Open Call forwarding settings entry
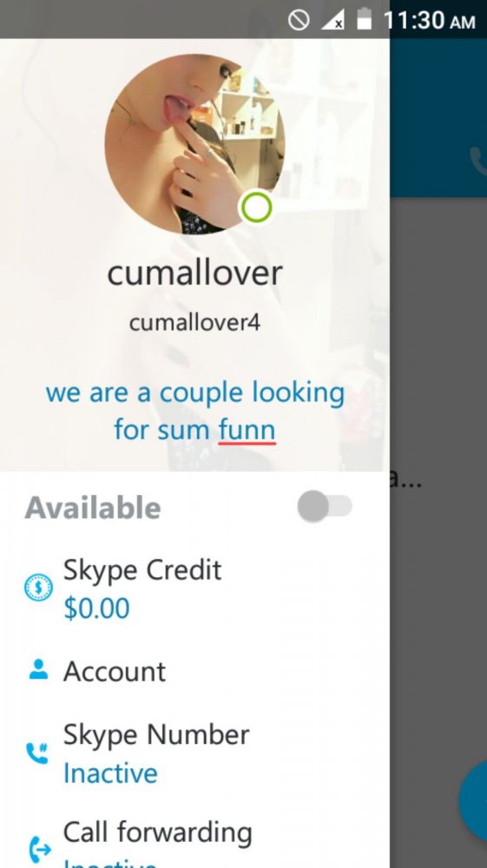The image size is (487, 868). [x=194, y=843]
